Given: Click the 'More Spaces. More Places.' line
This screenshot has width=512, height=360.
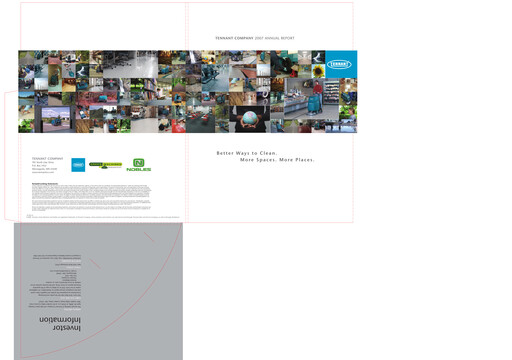Looking at the screenshot, I should click(277, 160).
